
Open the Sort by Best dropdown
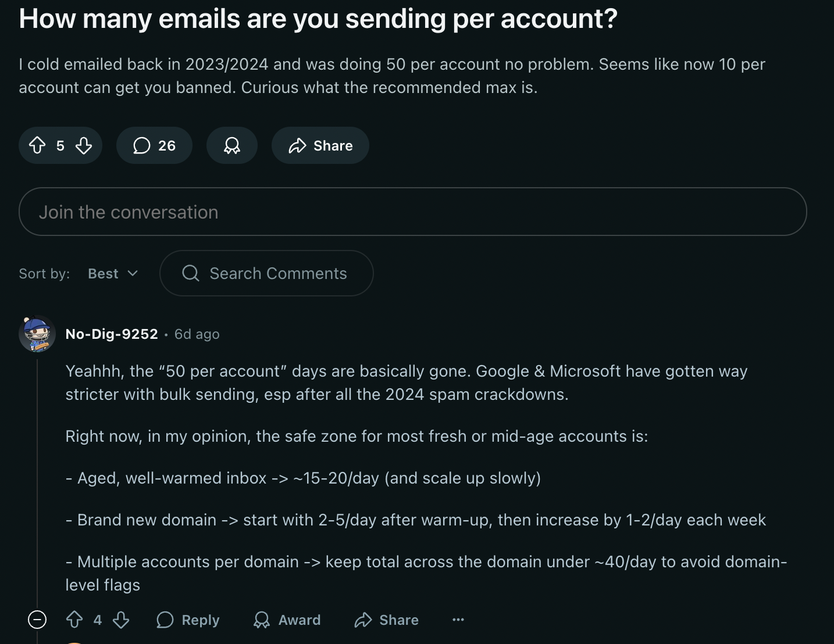pyautogui.click(x=112, y=273)
